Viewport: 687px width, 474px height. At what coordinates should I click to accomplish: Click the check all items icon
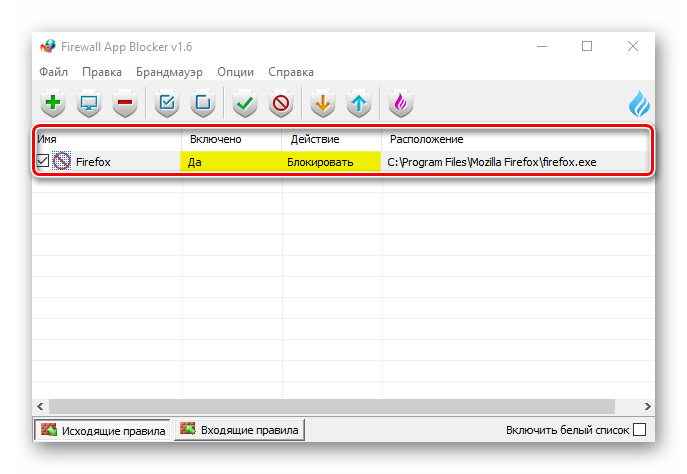[167, 103]
